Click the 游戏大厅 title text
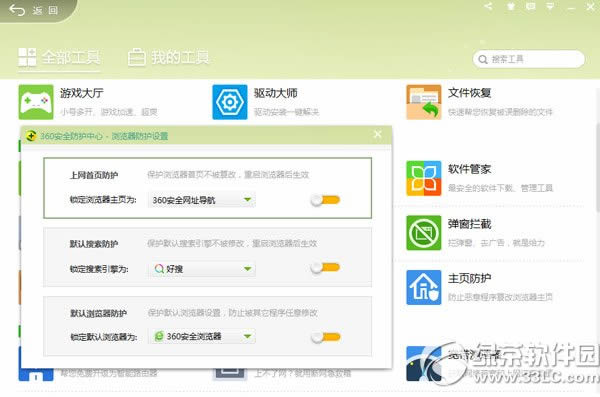Screen dimensions: 600x397 [82, 93]
